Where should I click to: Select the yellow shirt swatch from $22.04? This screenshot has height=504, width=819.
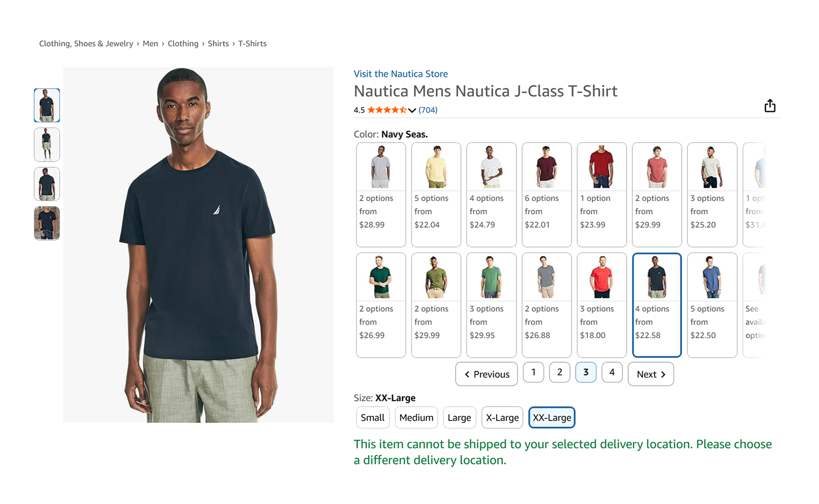pyautogui.click(x=436, y=194)
